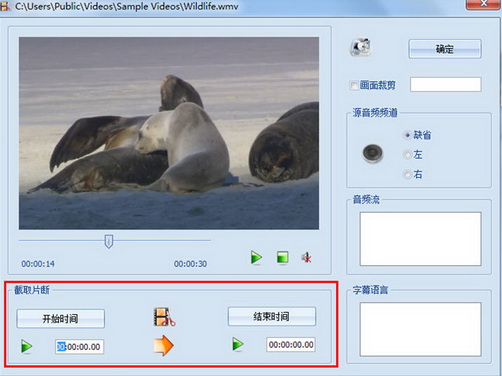Screen dimensions: 502x376
Task: Mute audio with the speaker icon
Action: pos(307,257)
